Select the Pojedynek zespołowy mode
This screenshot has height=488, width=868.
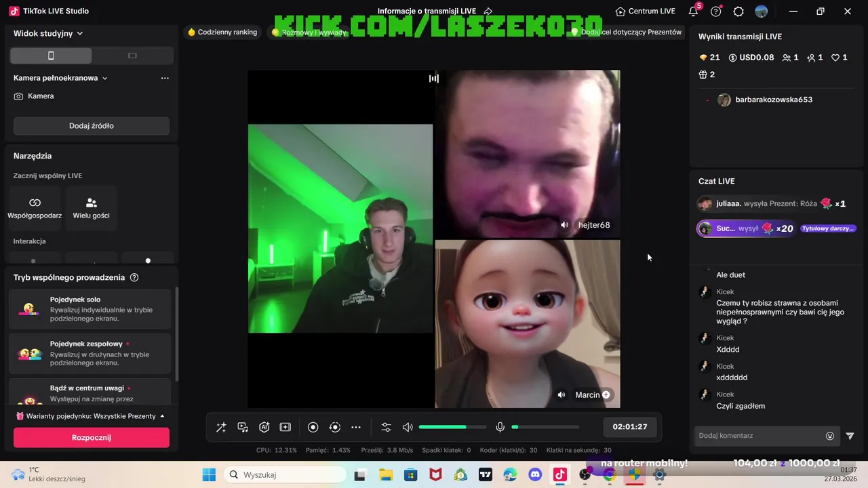click(x=90, y=353)
